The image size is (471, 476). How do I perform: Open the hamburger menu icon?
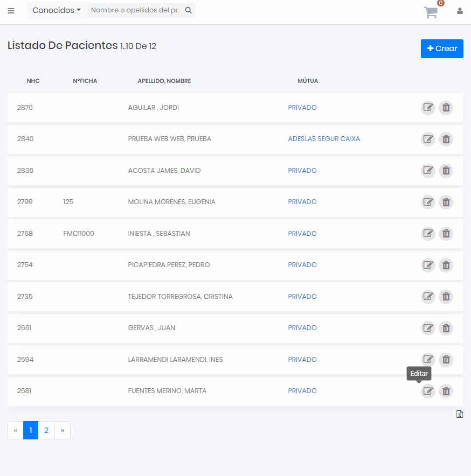pyautogui.click(x=11, y=11)
